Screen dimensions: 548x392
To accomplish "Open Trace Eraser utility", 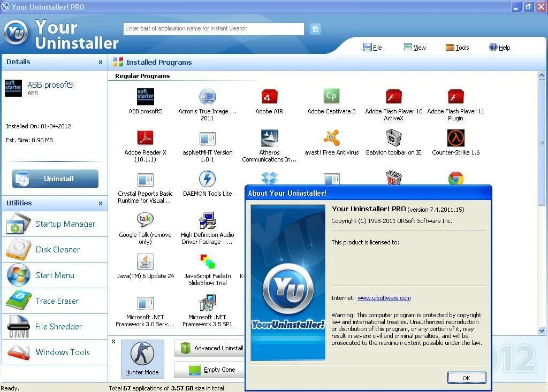I will pyautogui.click(x=55, y=301).
